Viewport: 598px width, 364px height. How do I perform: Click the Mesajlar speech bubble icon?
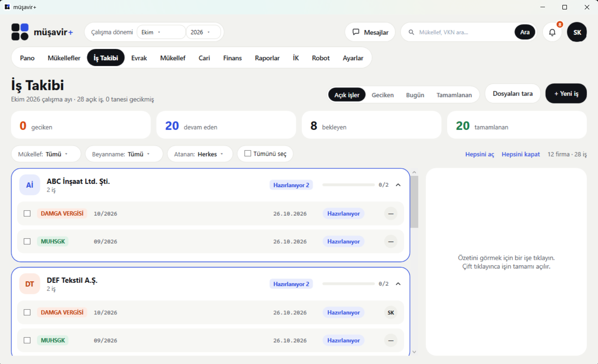[x=356, y=32]
